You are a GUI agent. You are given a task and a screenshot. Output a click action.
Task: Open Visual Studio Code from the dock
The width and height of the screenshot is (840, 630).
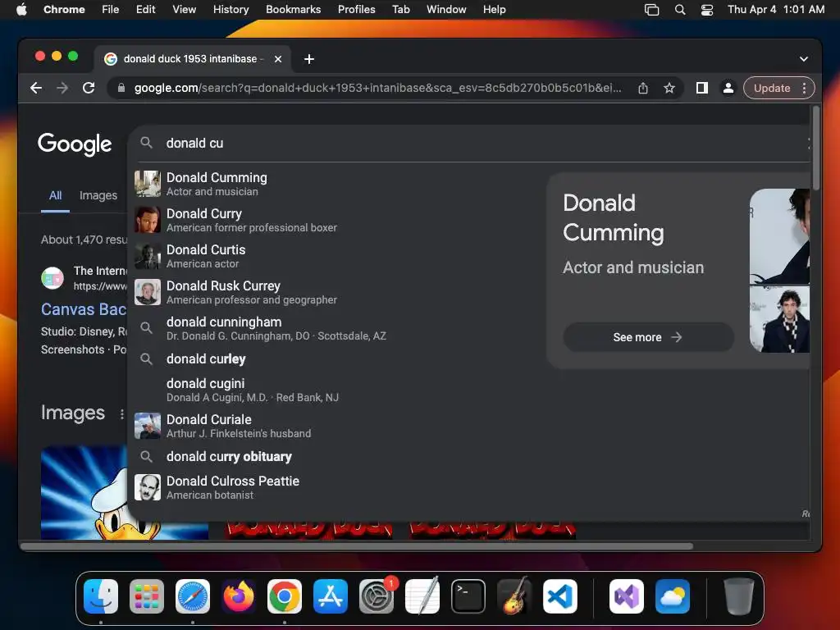tap(560, 596)
